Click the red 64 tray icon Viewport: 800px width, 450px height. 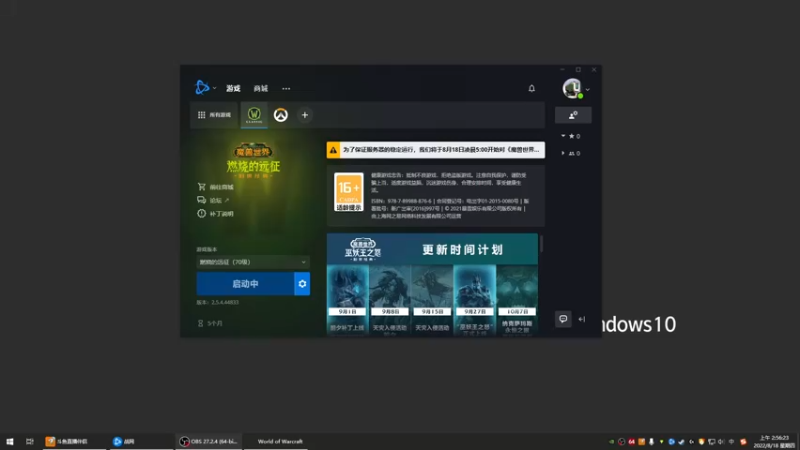pos(632,442)
